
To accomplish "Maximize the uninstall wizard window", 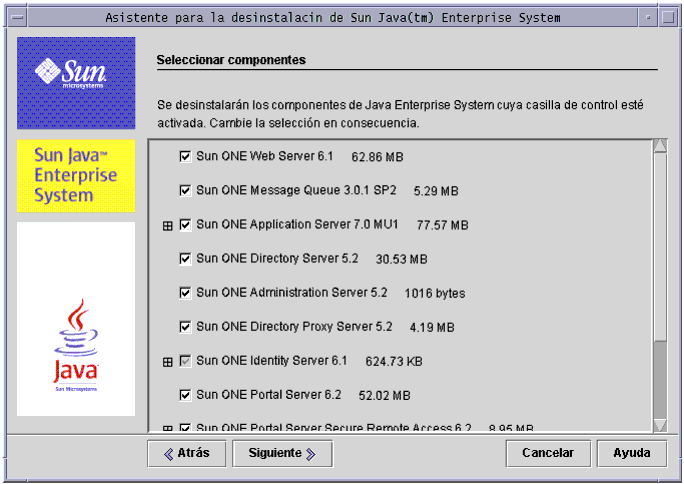I will point(668,17).
